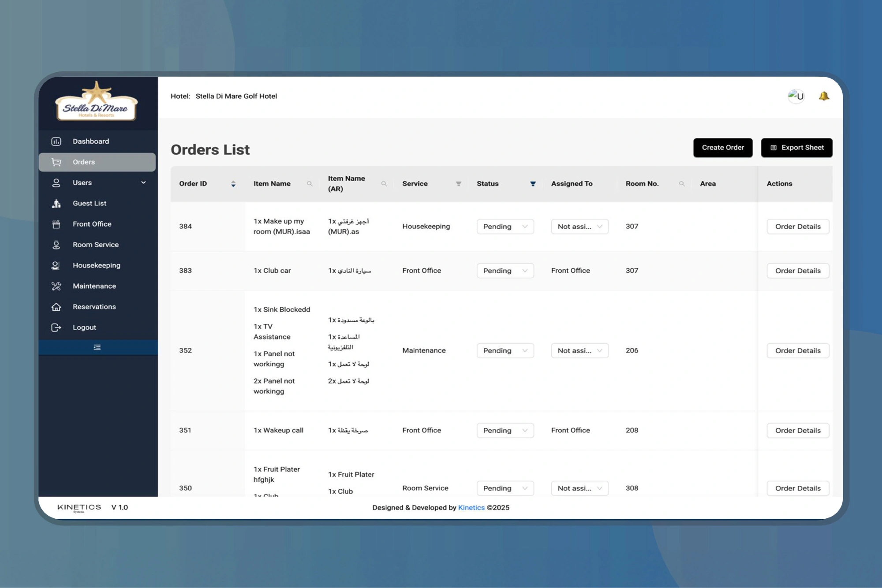
Task: Open Status dropdown for order 351
Action: pos(505,430)
